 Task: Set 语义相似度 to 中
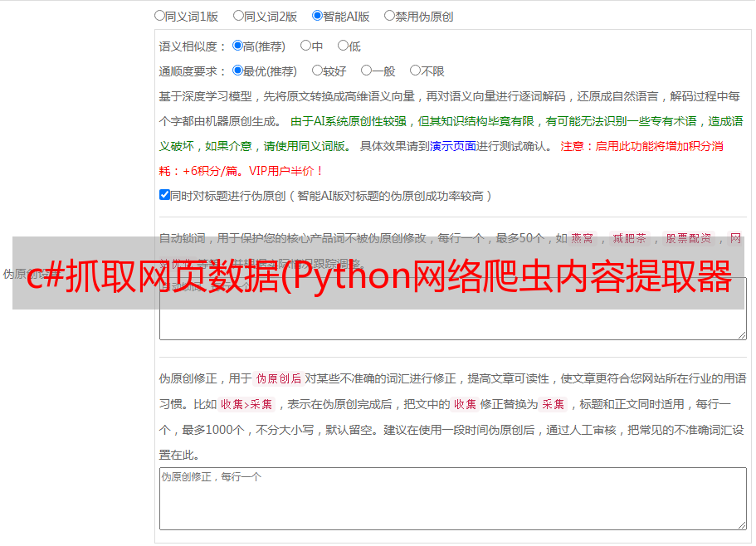tap(305, 46)
